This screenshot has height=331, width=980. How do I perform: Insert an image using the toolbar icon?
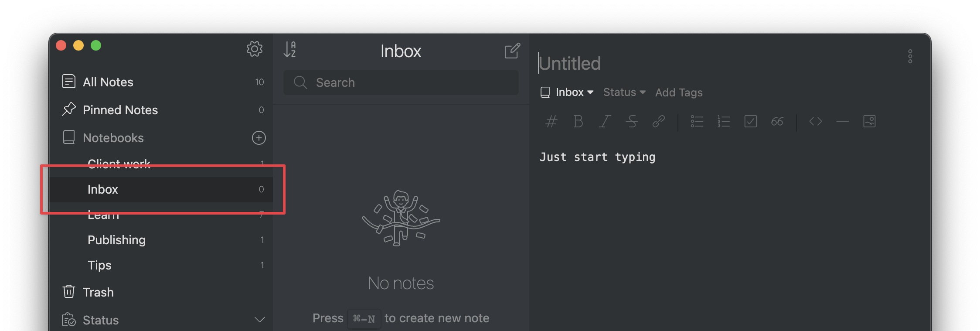(869, 122)
